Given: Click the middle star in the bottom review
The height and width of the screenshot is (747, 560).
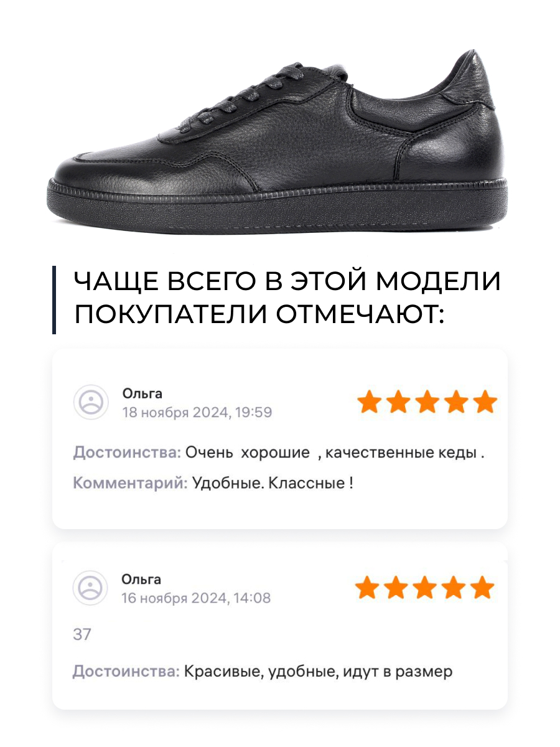Looking at the screenshot, I should click(x=425, y=587).
